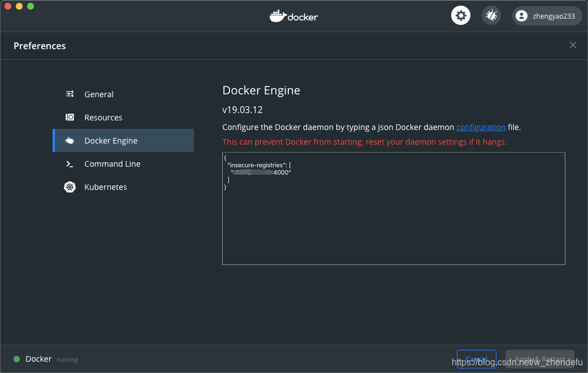This screenshot has height=373, width=588.
Task: Click the General sliders icon
Action: (70, 94)
